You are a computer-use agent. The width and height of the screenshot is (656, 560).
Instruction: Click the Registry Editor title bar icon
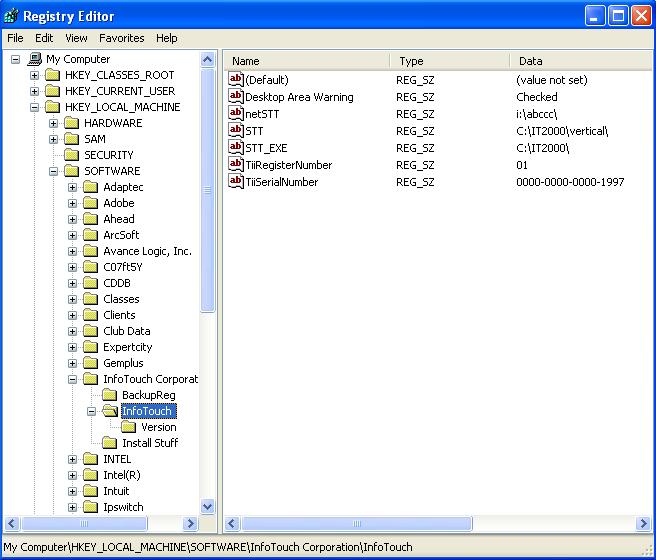coord(11,16)
